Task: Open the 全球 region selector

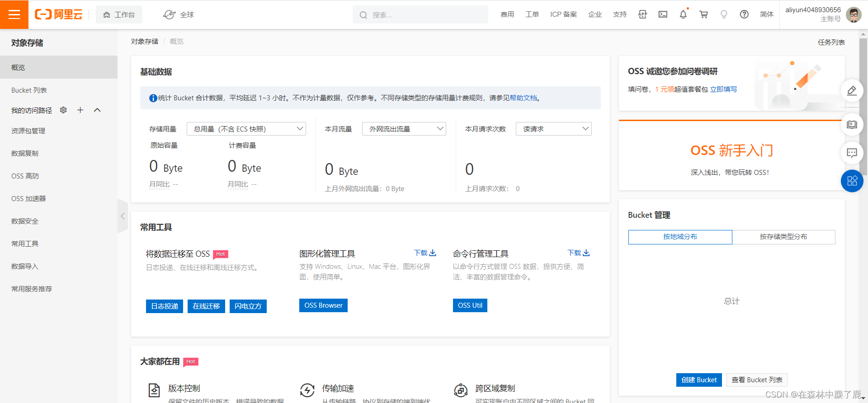Action: pos(178,14)
